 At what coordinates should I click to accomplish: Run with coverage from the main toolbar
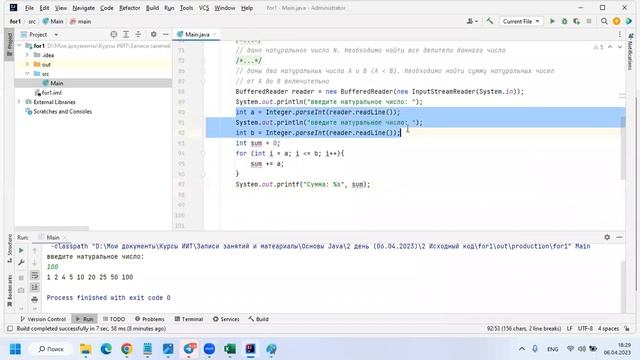coord(576,21)
